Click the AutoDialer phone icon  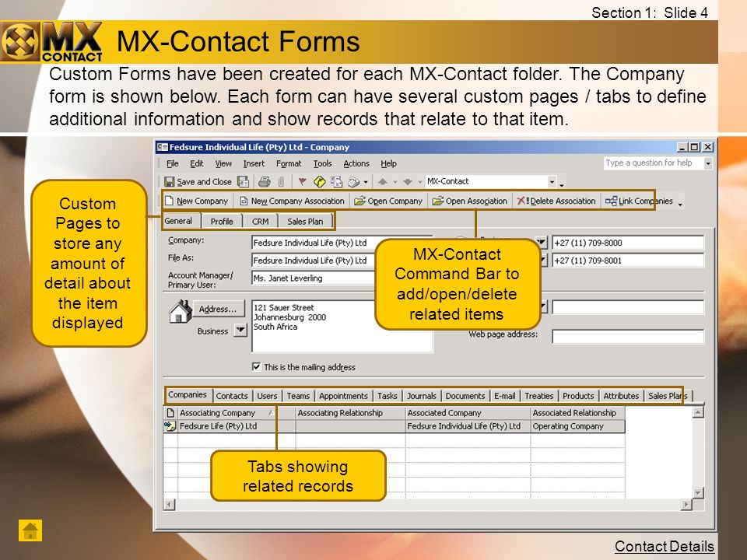[x=354, y=181]
